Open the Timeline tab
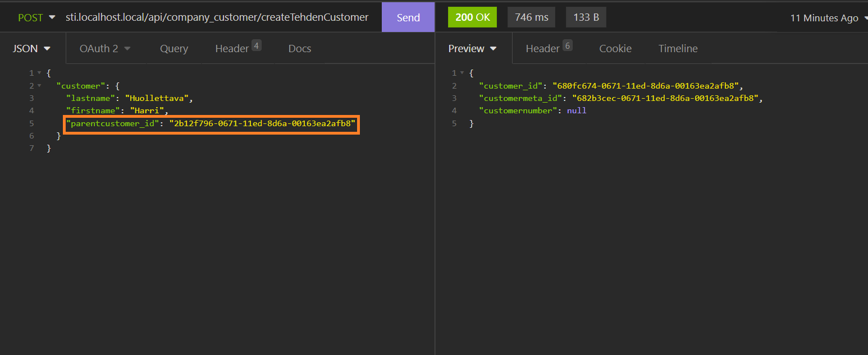The width and height of the screenshot is (868, 355). (x=678, y=49)
